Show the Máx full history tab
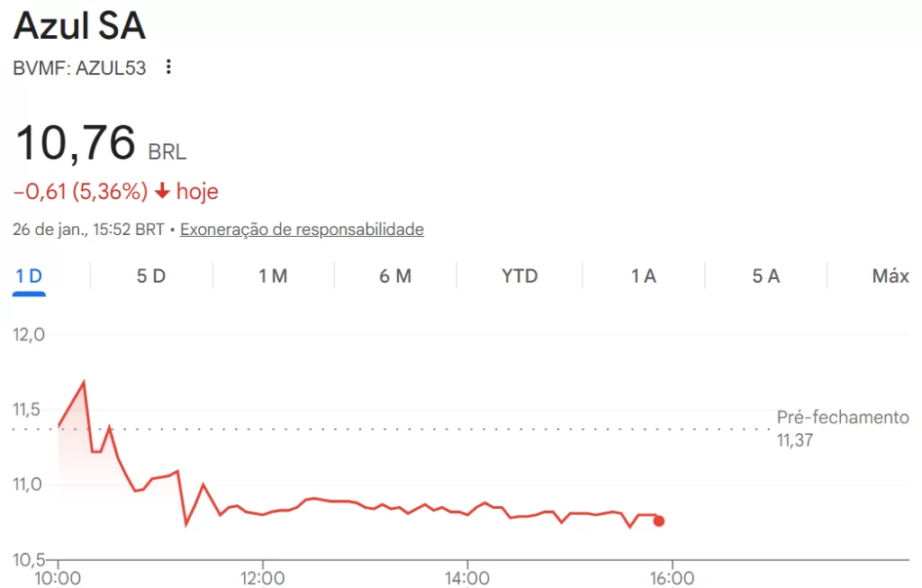This screenshot has width=922, height=588. 890,276
